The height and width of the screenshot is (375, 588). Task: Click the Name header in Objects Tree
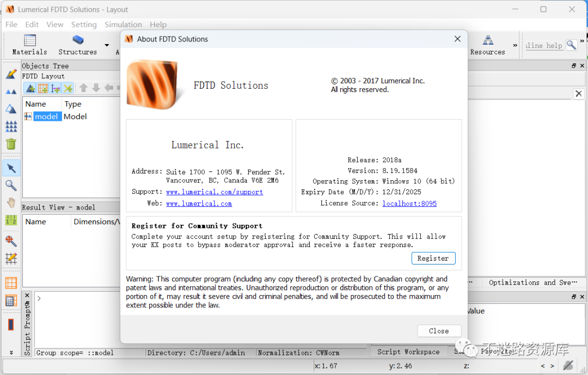(35, 104)
